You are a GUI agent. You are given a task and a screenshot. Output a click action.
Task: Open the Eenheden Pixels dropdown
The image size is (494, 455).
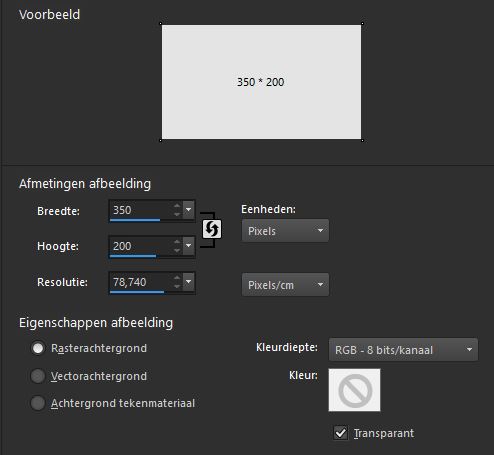[x=285, y=231]
